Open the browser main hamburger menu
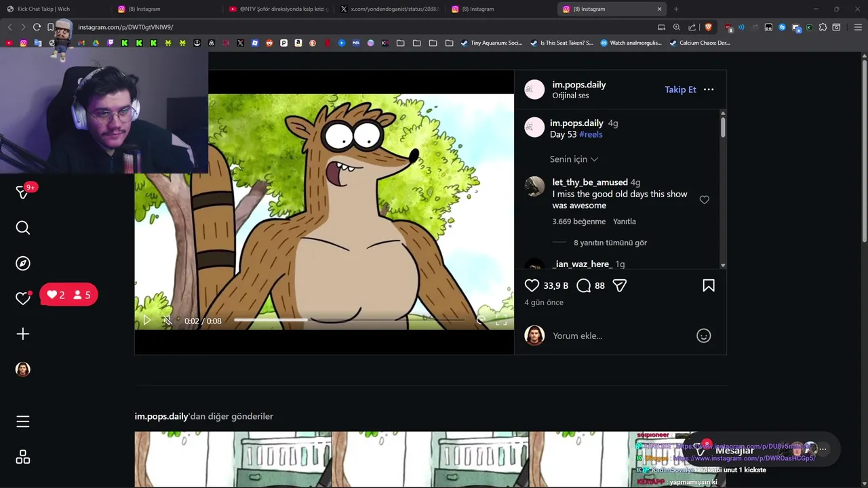Viewport: 868px width, 488px height. tap(858, 27)
